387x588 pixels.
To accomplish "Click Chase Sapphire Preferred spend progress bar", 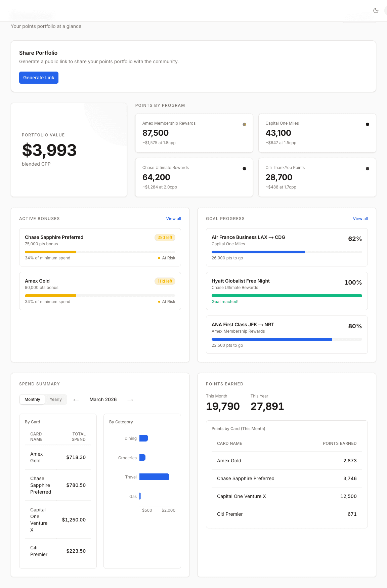I will point(100,252).
